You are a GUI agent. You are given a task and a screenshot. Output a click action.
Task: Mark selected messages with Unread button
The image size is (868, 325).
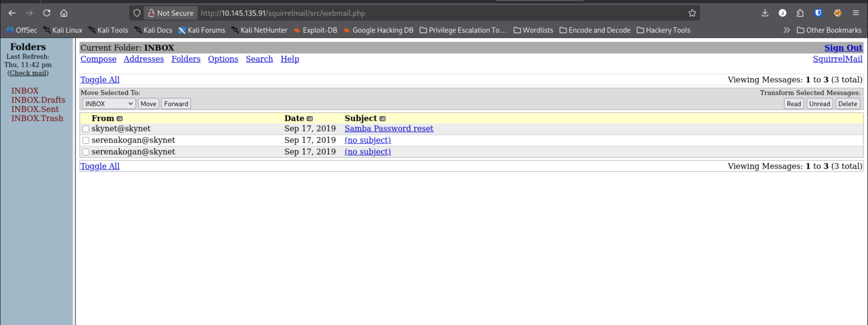click(x=820, y=104)
